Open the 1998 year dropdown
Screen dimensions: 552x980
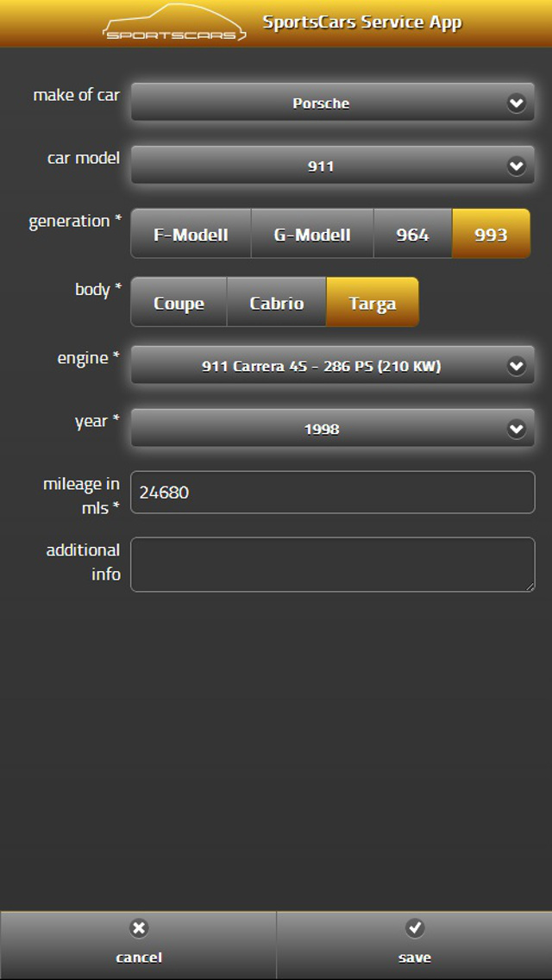[x=333, y=429]
